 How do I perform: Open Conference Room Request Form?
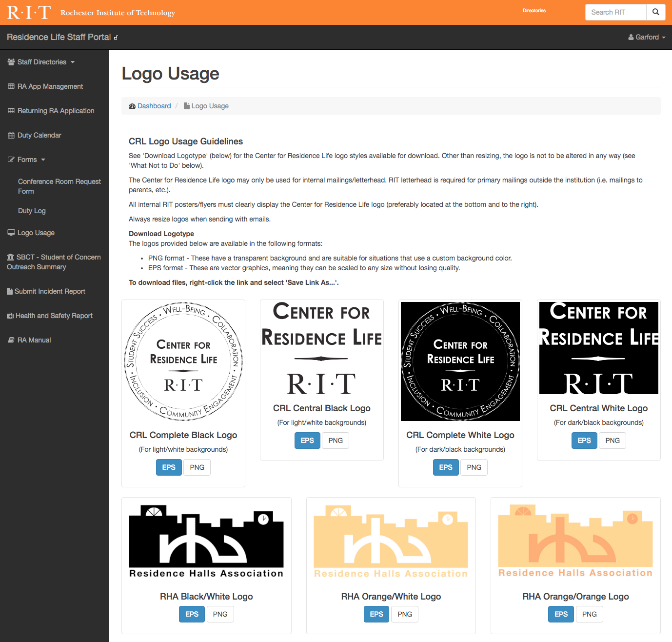click(x=59, y=186)
